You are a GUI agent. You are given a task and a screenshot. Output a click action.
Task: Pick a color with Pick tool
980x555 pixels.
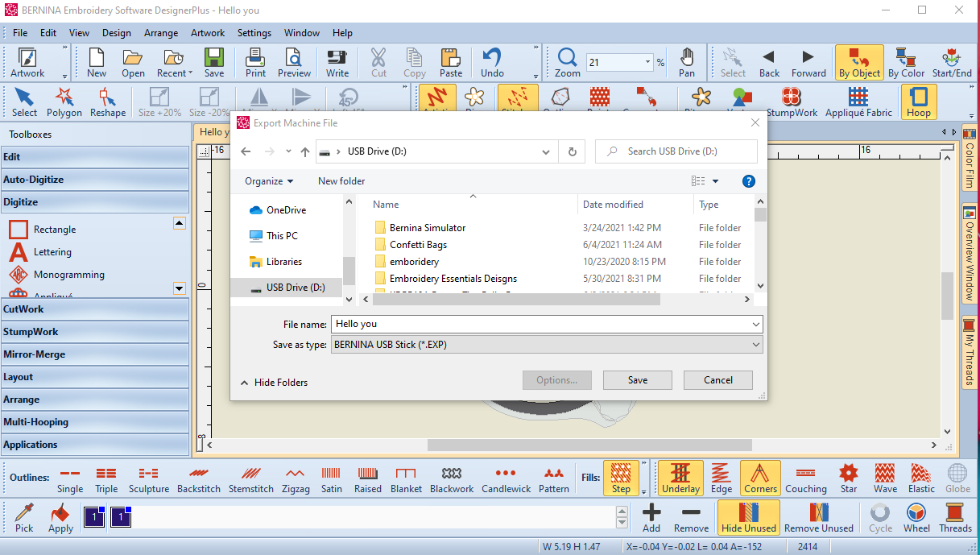coord(24,518)
